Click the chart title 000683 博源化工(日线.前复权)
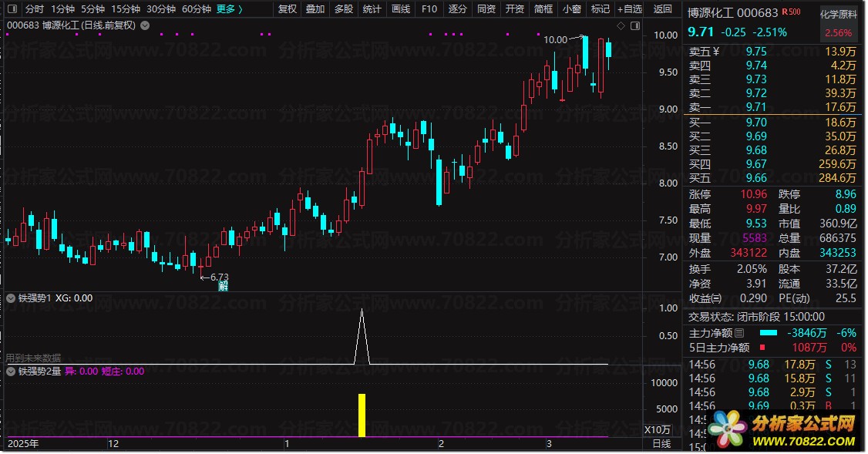868x454 pixels. point(71,25)
